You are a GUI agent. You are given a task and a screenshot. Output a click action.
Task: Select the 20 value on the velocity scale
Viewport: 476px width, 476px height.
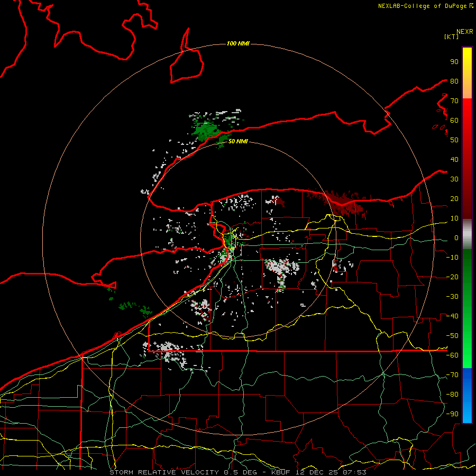click(x=454, y=199)
